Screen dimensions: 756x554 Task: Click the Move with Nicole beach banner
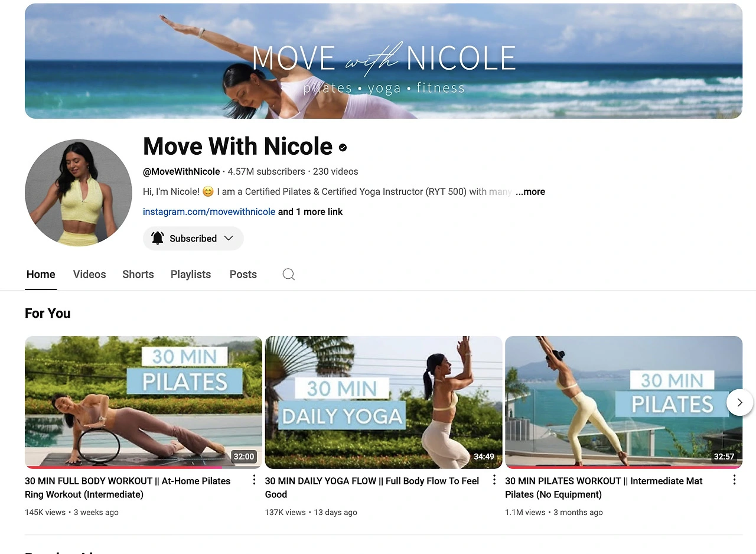pos(383,61)
